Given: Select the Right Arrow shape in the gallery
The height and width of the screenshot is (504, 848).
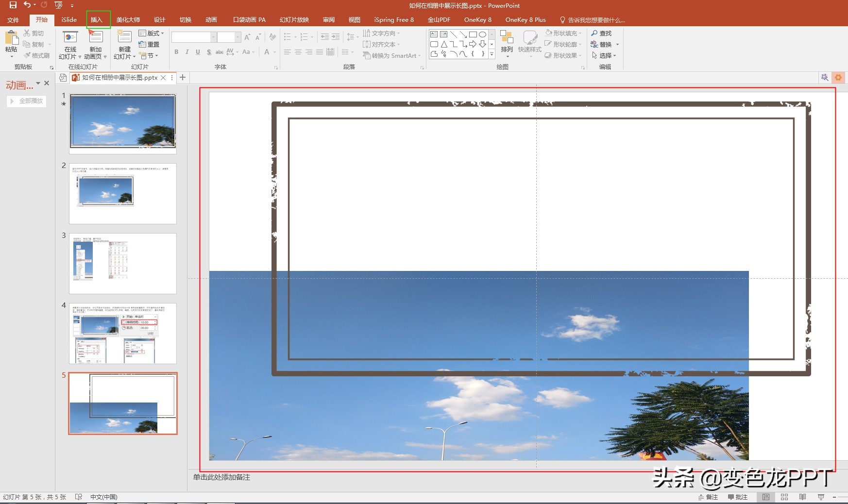Looking at the screenshot, I should pyautogui.click(x=473, y=44).
